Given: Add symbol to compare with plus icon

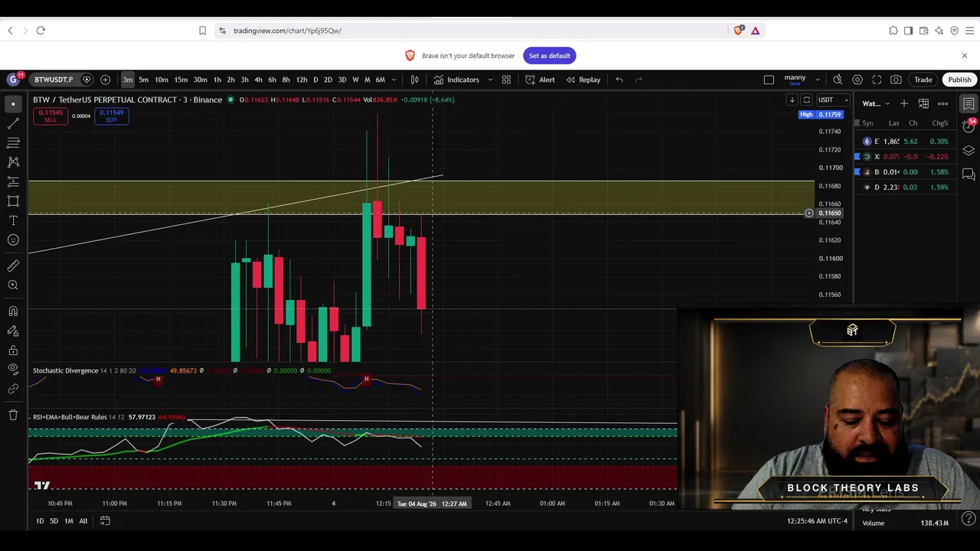Looking at the screenshot, I should 105,80.
